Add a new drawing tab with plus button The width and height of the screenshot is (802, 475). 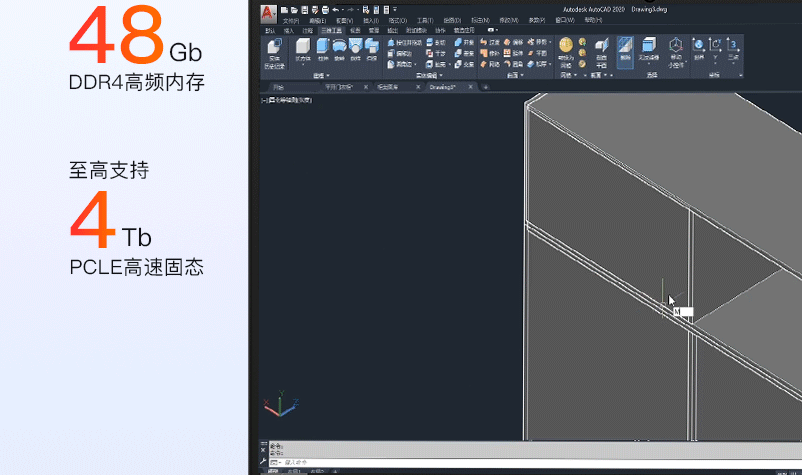[486, 88]
